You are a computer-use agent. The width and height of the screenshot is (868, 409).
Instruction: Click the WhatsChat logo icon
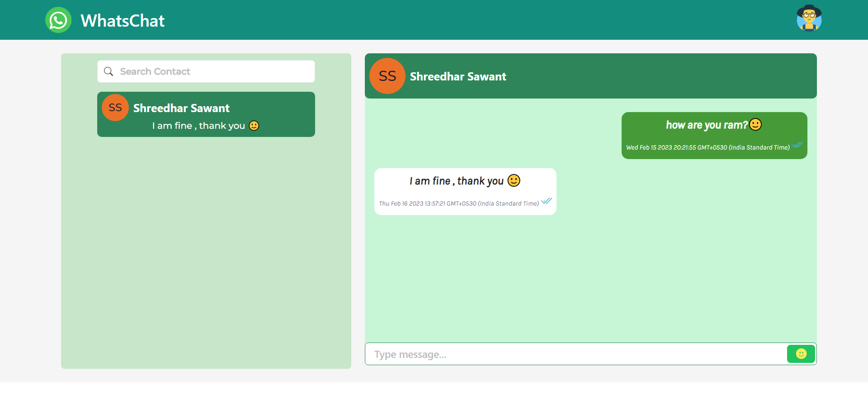58,20
